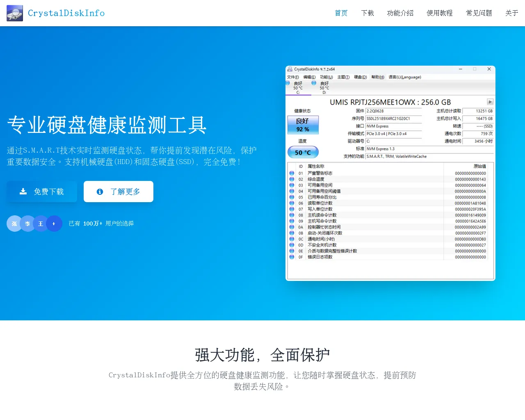Open the 下载 navigation item

point(367,13)
